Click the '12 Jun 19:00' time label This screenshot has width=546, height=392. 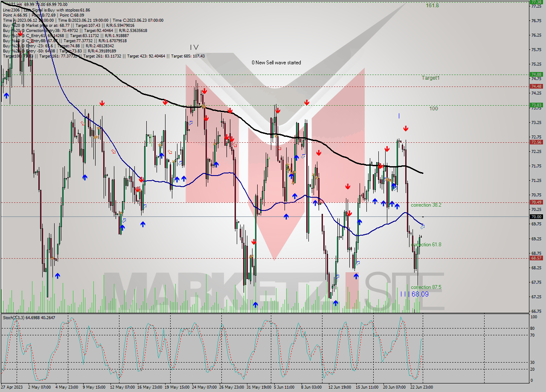(x=340, y=387)
